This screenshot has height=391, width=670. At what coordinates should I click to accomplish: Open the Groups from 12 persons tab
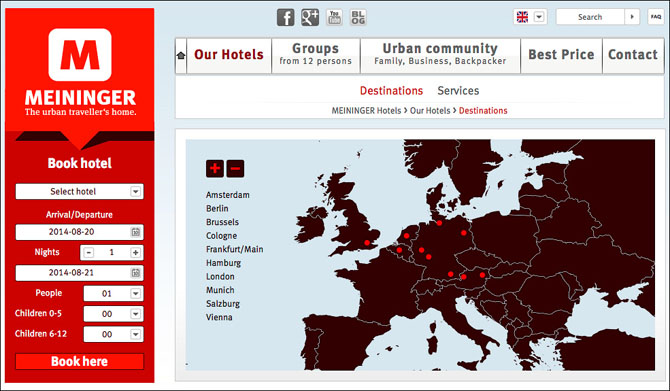click(316, 56)
